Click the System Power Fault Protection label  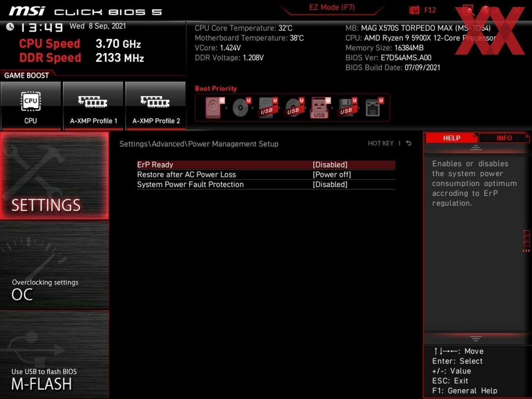pos(190,184)
